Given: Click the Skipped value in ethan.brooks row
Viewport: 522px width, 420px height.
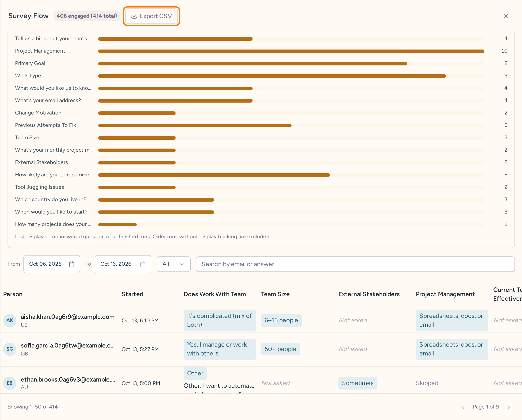Looking at the screenshot, I should [427, 383].
